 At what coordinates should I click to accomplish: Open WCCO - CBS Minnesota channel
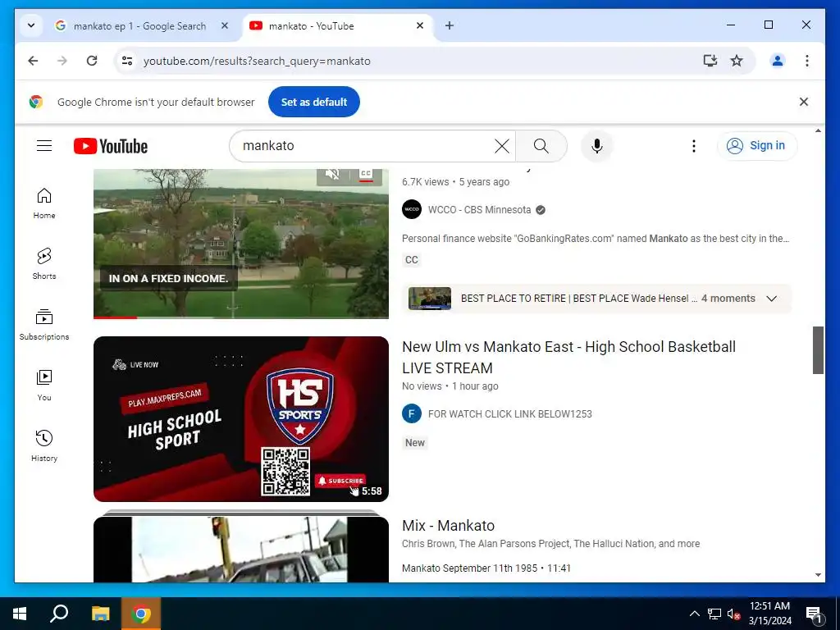479,210
